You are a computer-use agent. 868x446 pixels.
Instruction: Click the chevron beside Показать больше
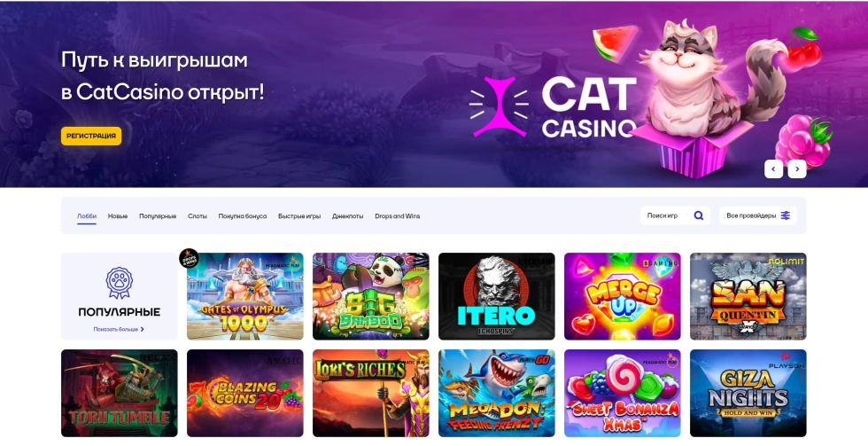click(x=143, y=329)
